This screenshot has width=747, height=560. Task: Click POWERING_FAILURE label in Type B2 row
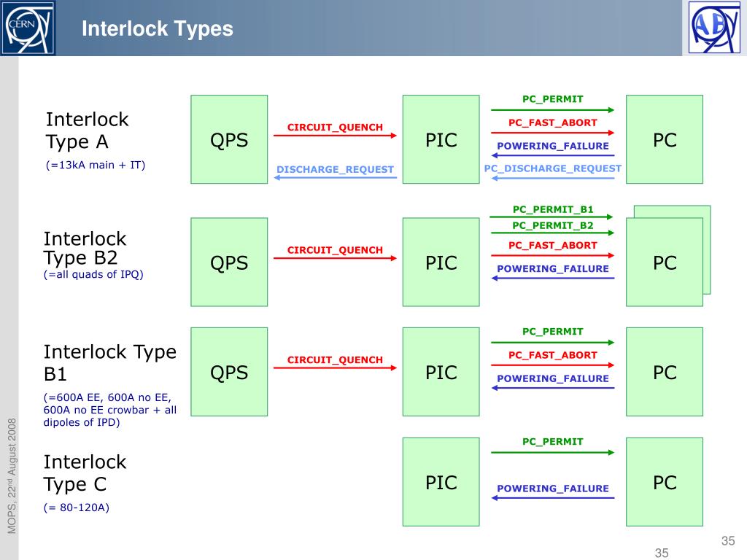tap(553, 269)
